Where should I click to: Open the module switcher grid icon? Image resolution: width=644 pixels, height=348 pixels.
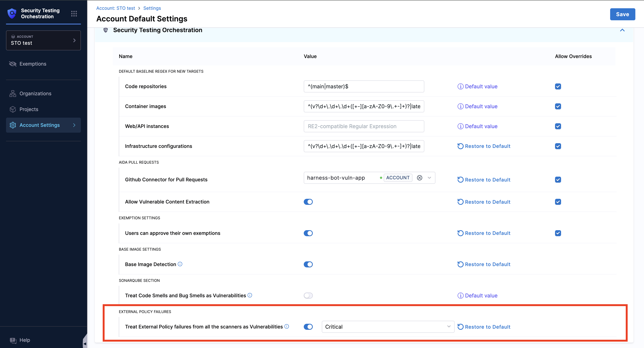pyautogui.click(x=74, y=14)
